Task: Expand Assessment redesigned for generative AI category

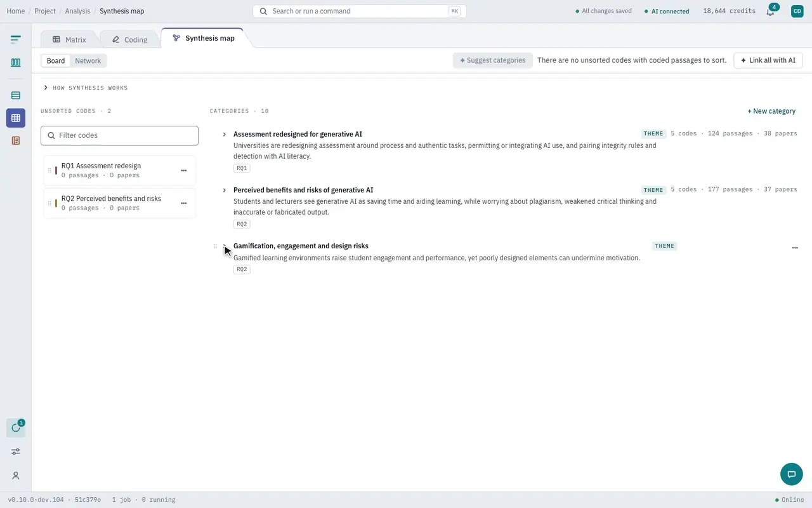Action: 225,135
